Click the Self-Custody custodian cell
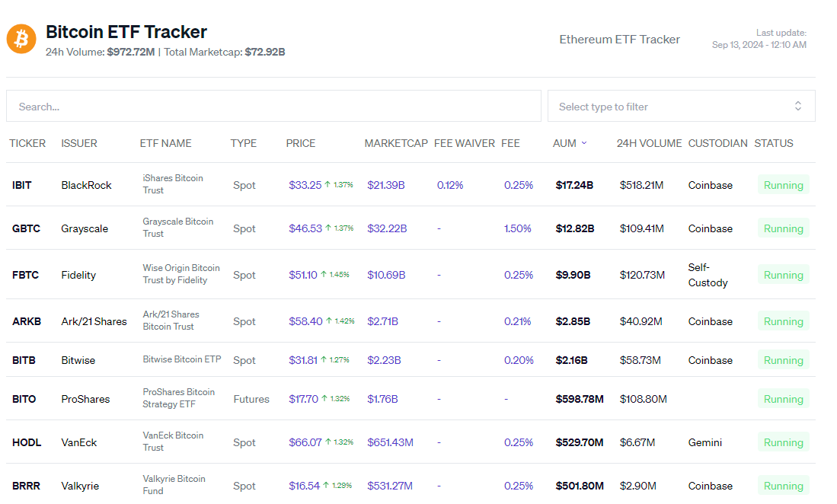Image resolution: width=837 pixels, height=504 pixels. [x=708, y=275]
